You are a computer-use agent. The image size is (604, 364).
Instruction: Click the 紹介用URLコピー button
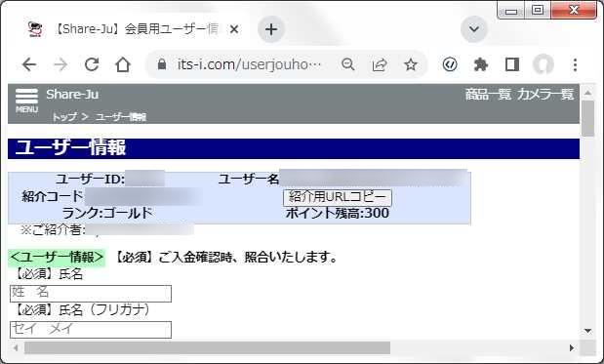(x=338, y=197)
